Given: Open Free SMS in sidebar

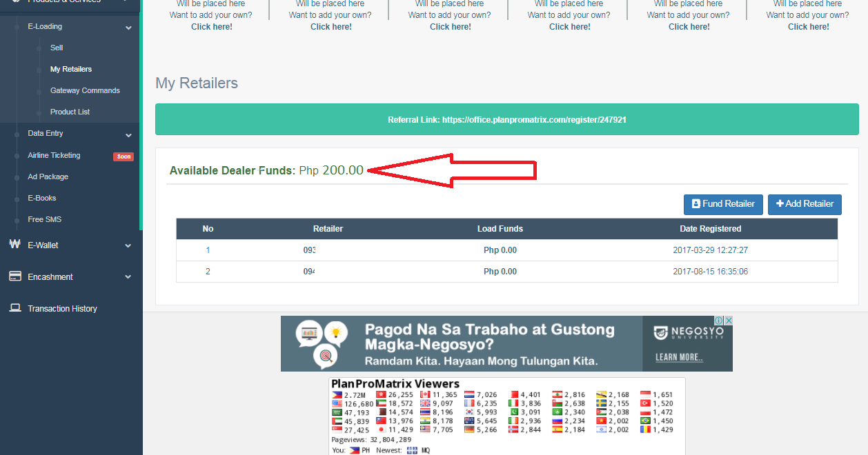Looking at the screenshot, I should pos(45,219).
